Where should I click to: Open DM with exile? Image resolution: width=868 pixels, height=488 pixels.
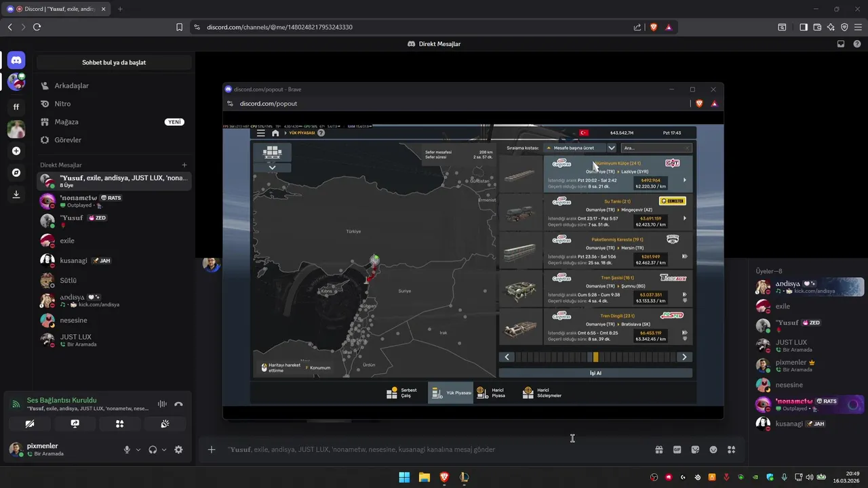(x=114, y=241)
